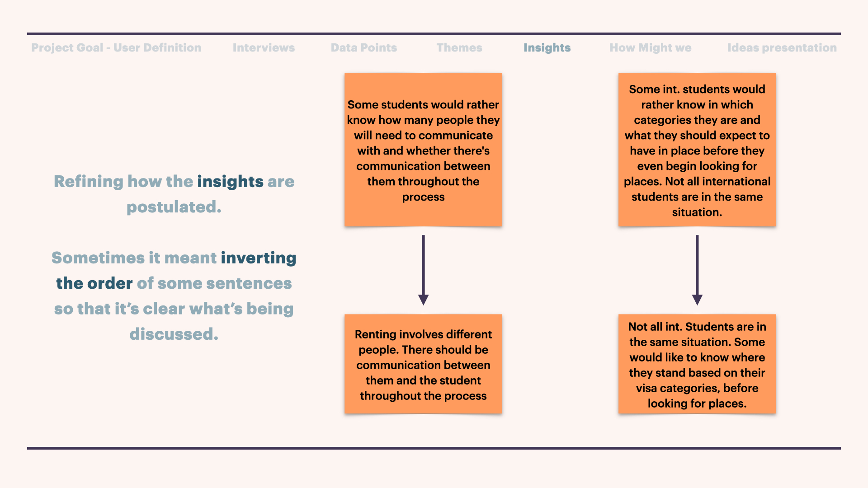Click the 'Sometimes it meant inverting the order' paragraph
This screenshot has height=488, width=868.
click(x=174, y=296)
